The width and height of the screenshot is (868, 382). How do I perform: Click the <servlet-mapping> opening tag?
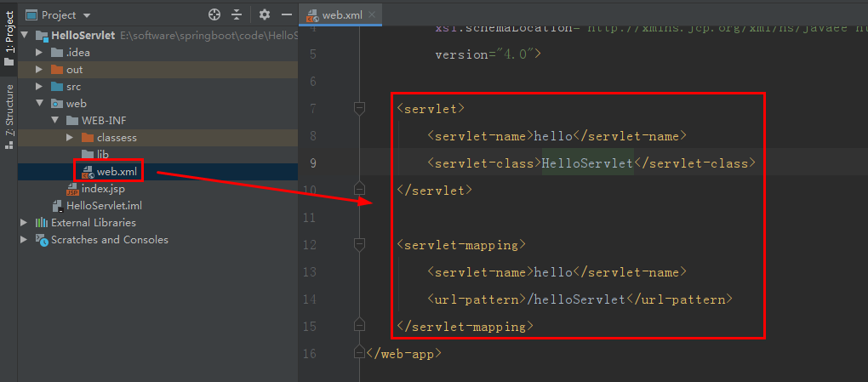[462, 245]
